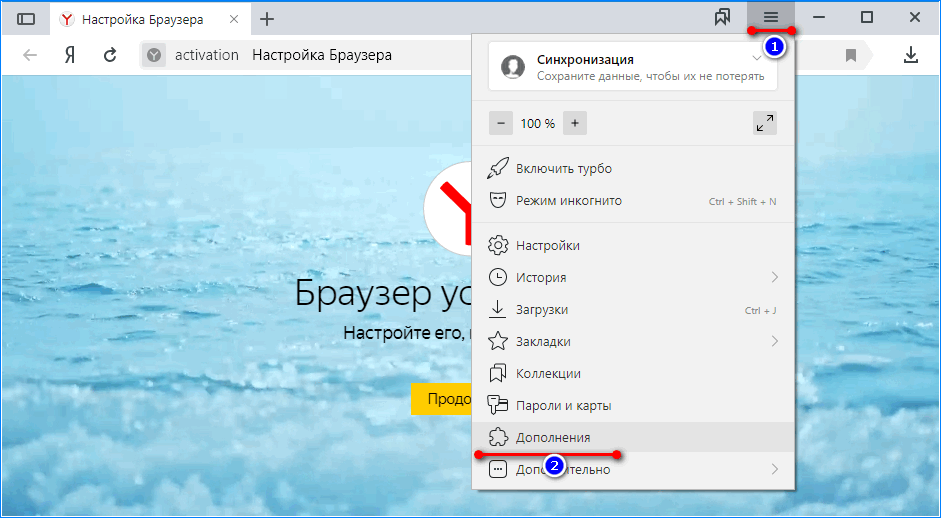941x518 pixels.
Task: Decrease zoom with the minus button
Action: click(501, 124)
